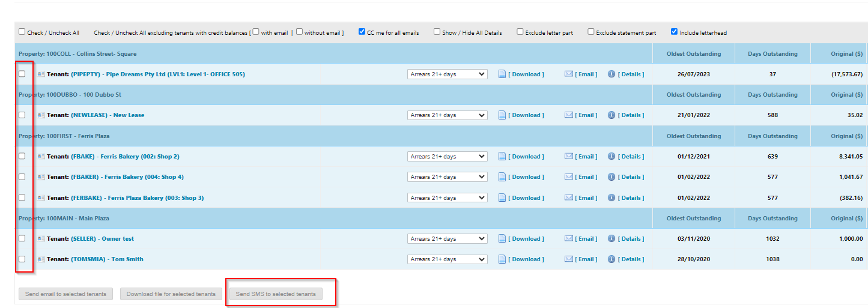
Task: Click 'Property: 100MAIN - Main Plaza' header
Action: (x=64, y=219)
